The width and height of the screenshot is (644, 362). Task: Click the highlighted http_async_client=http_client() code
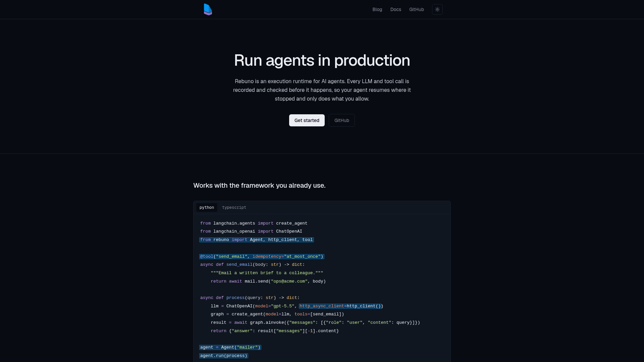[x=340, y=306]
